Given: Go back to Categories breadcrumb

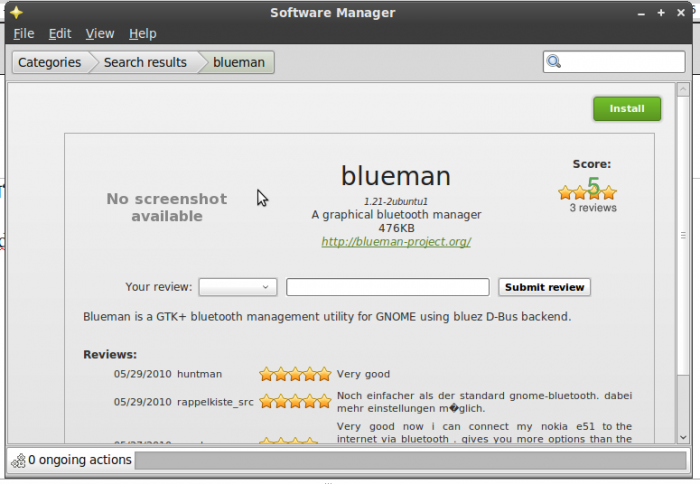Looking at the screenshot, I should point(50,62).
